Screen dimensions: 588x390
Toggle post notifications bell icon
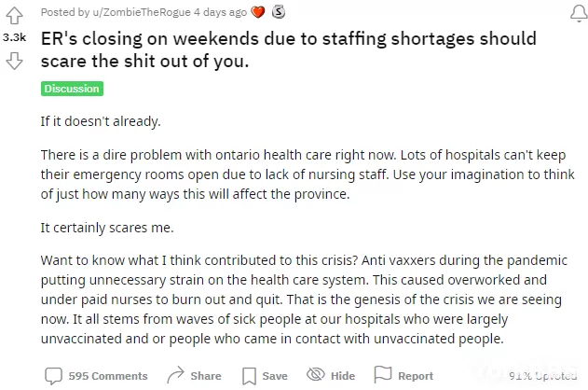(x=579, y=14)
